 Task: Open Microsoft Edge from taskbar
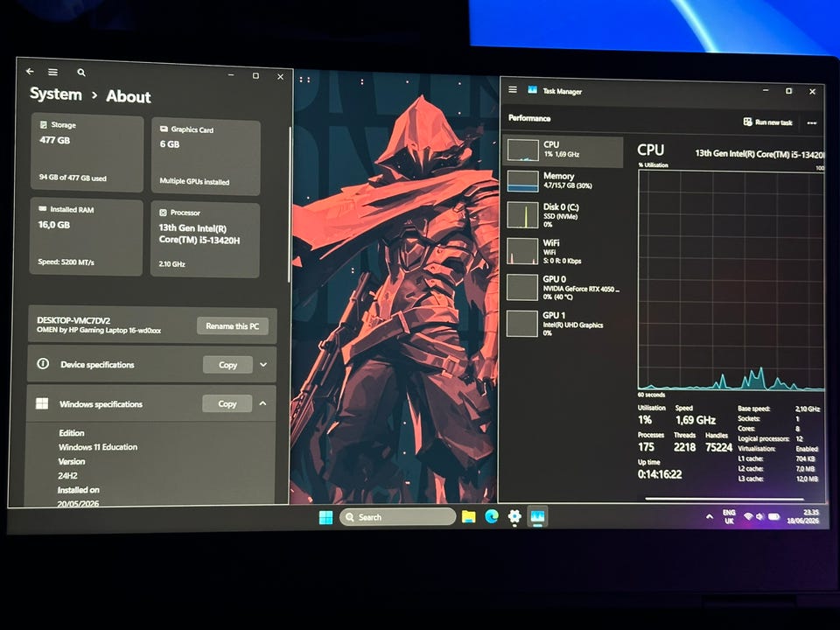491,516
